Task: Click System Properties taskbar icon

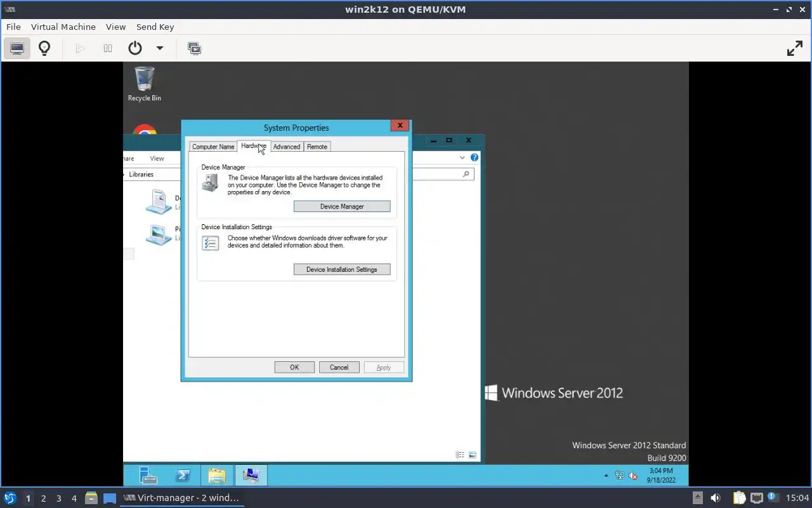Action: [x=251, y=475]
